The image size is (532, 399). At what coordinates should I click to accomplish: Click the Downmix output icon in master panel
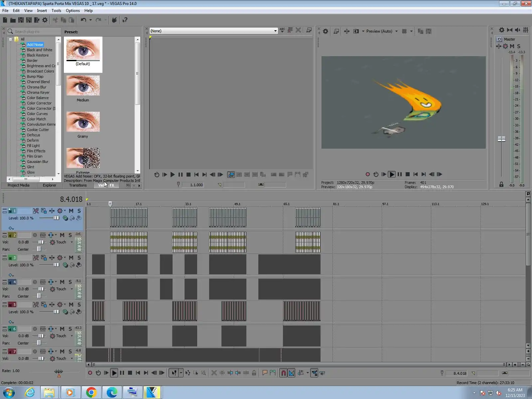509,30
